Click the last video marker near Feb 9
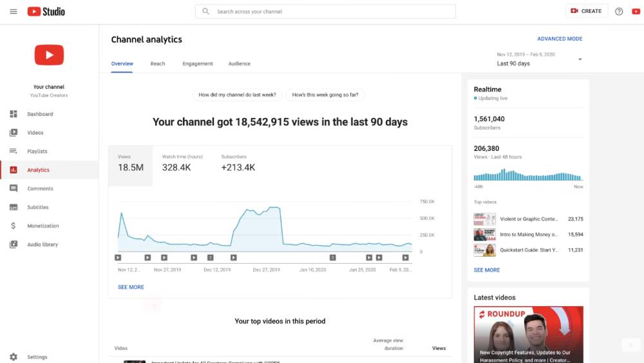 point(405,257)
